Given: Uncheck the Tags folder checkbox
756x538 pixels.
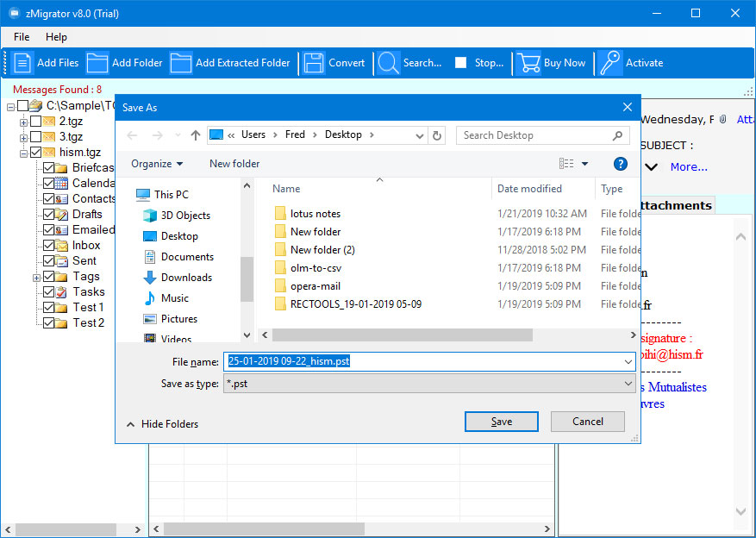Looking at the screenshot, I should pyautogui.click(x=48, y=277).
